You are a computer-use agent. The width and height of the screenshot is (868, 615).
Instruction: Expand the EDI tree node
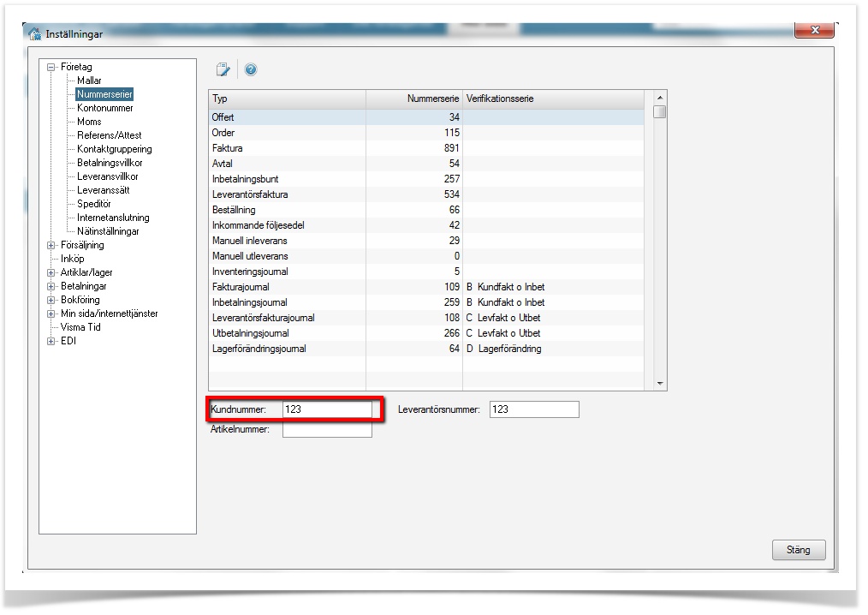point(51,341)
